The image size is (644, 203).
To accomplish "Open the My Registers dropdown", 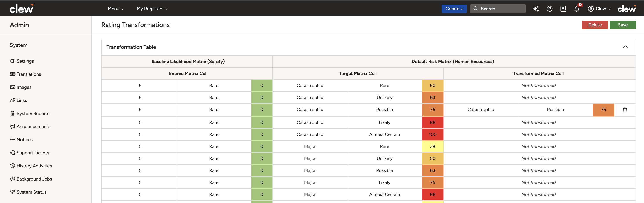I will [x=152, y=9].
